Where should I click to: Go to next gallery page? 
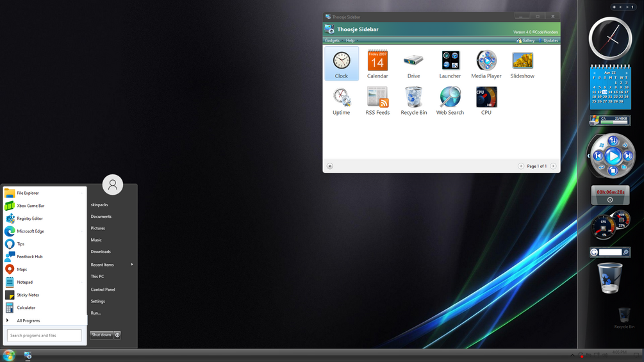click(x=553, y=166)
